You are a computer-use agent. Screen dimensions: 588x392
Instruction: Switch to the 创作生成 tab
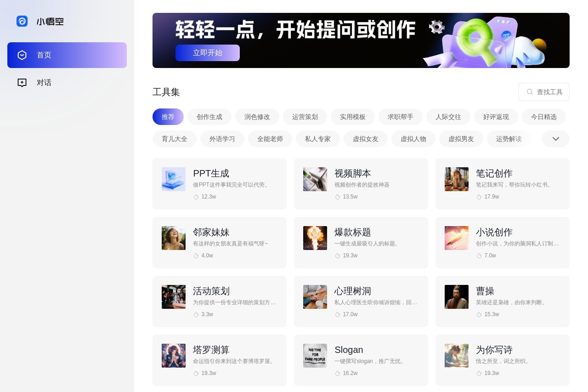(209, 117)
